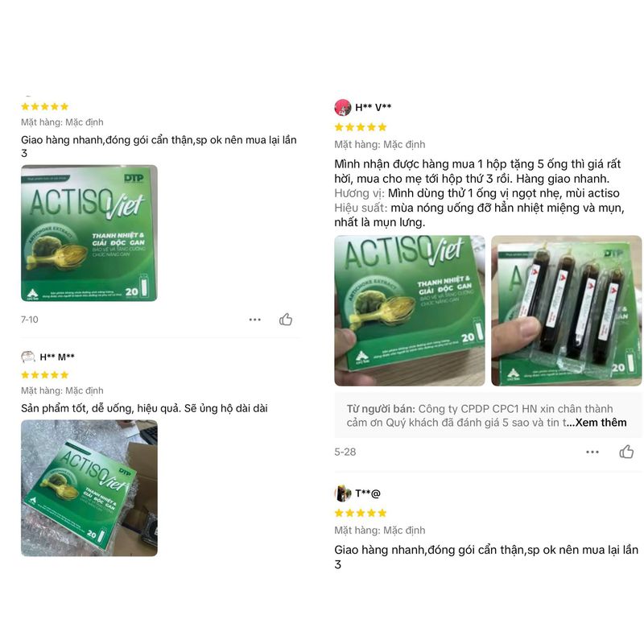Open more options on the 7-10 review
This screenshot has height=644, width=644.
coord(254,320)
